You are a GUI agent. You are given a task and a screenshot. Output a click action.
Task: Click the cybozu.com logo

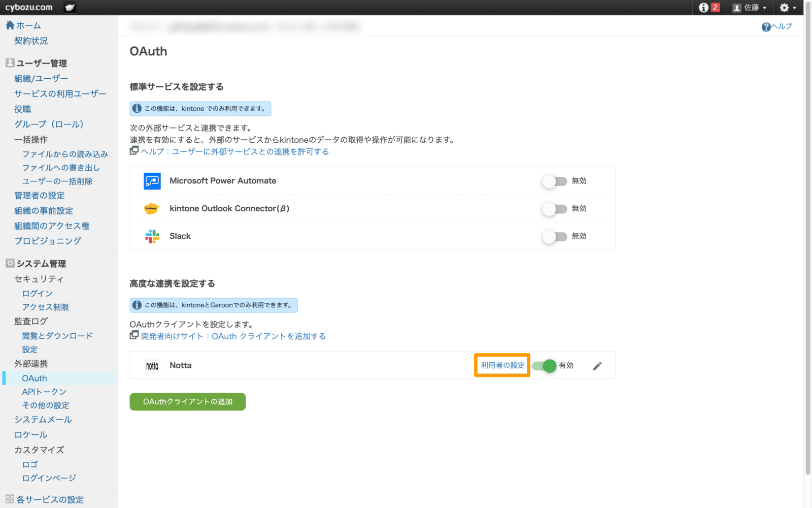pyautogui.click(x=29, y=7)
